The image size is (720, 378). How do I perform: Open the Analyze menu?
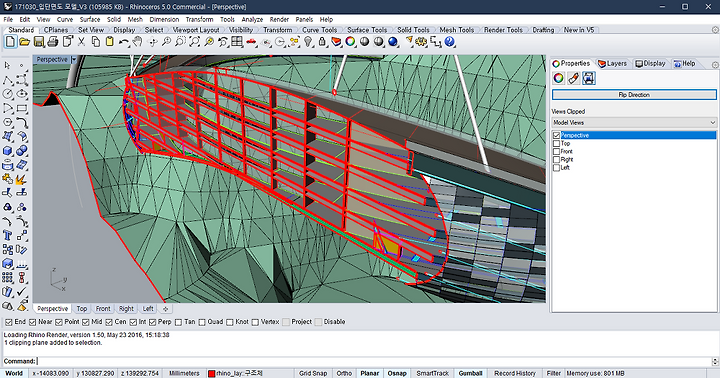pyautogui.click(x=252, y=19)
